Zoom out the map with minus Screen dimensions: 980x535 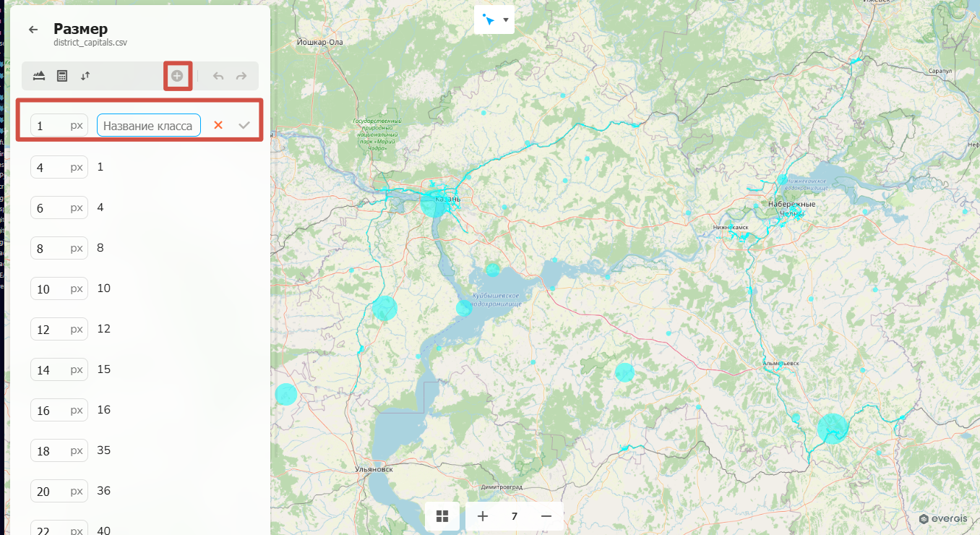546,516
